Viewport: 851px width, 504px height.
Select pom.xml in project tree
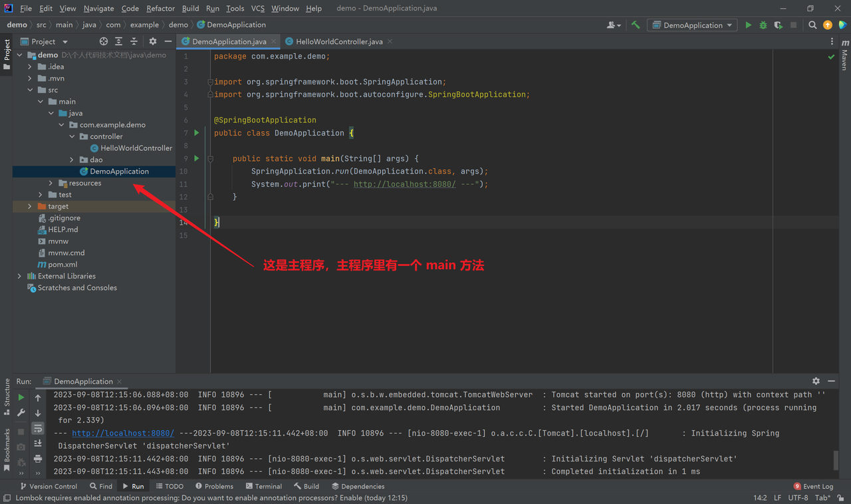pyautogui.click(x=62, y=265)
